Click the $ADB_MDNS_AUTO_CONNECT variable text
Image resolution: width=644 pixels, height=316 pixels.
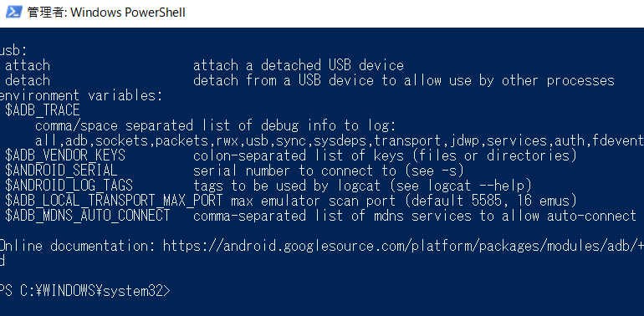(x=88, y=216)
